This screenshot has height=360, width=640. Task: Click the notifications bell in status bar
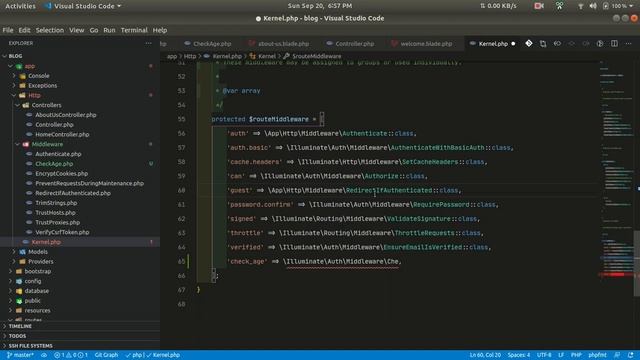coord(631,355)
